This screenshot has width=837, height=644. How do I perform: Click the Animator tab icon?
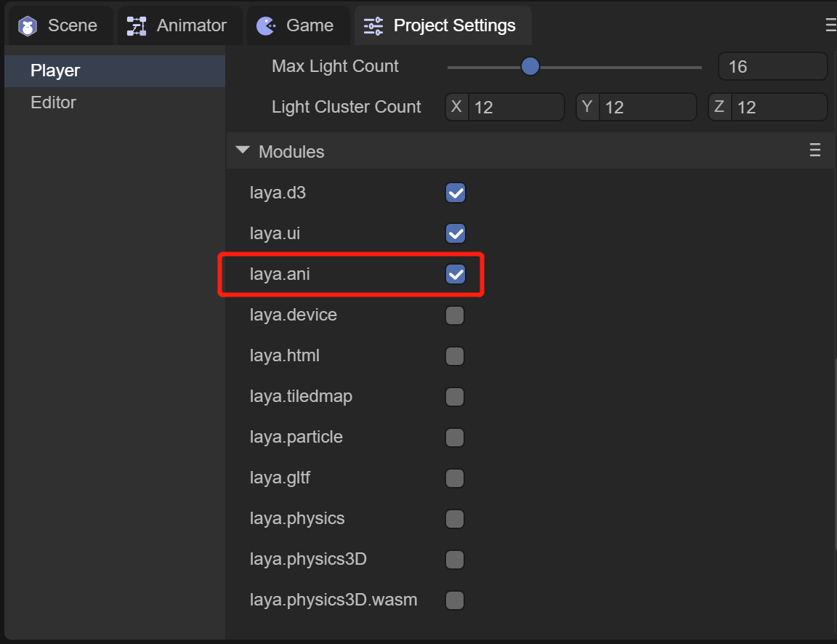[x=136, y=26]
